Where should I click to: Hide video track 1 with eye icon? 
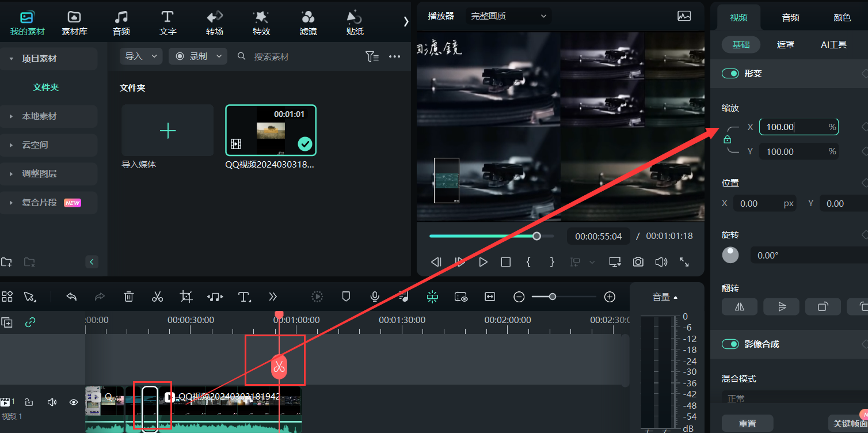(x=74, y=402)
